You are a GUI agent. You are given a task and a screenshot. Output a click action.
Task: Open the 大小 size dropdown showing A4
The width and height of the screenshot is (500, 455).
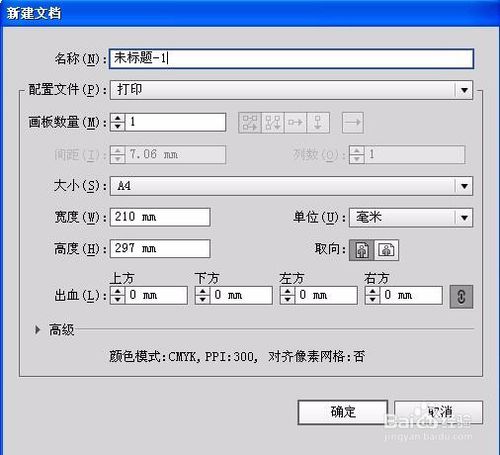click(x=291, y=186)
